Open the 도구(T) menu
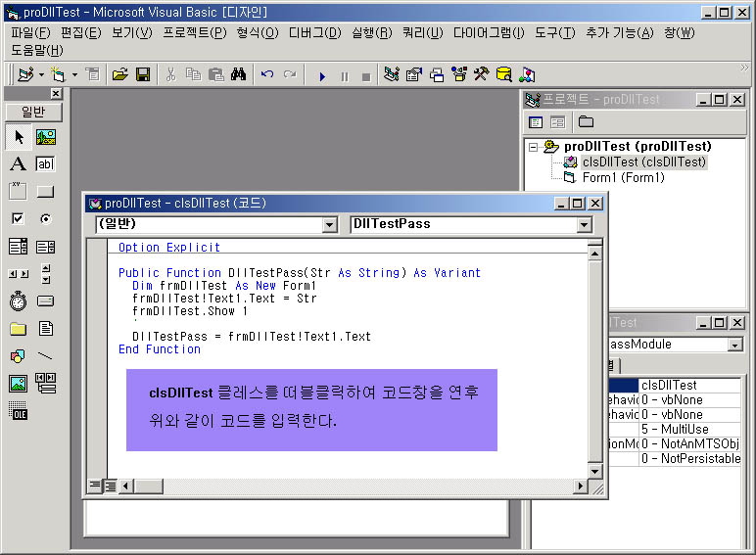 555,32
